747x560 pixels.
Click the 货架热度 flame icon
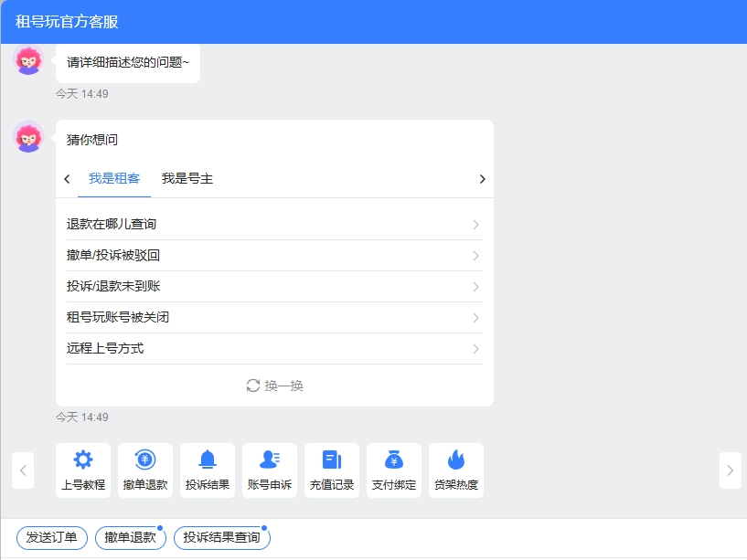[x=456, y=460]
